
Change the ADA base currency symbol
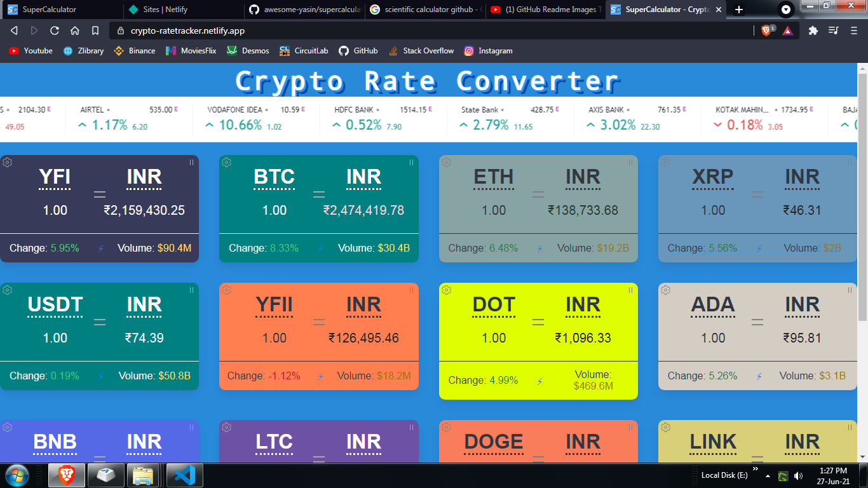[713, 305]
